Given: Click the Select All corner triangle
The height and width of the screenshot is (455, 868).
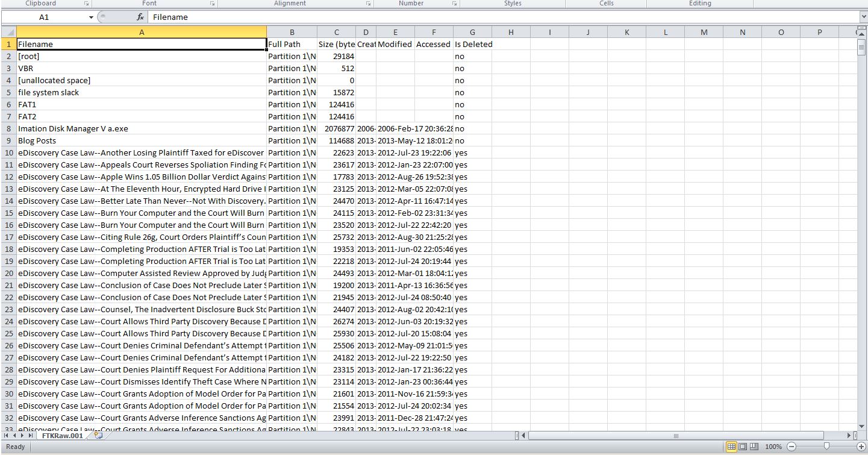Looking at the screenshot, I should coord(8,32).
